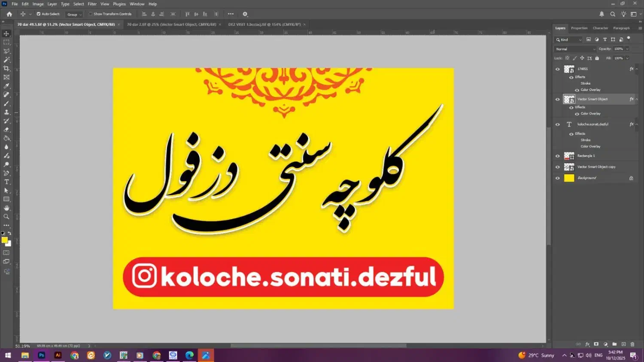Click the Background layer yellow thumbnail
Screen dimensions: 644x362
pyautogui.click(x=569, y=178)
